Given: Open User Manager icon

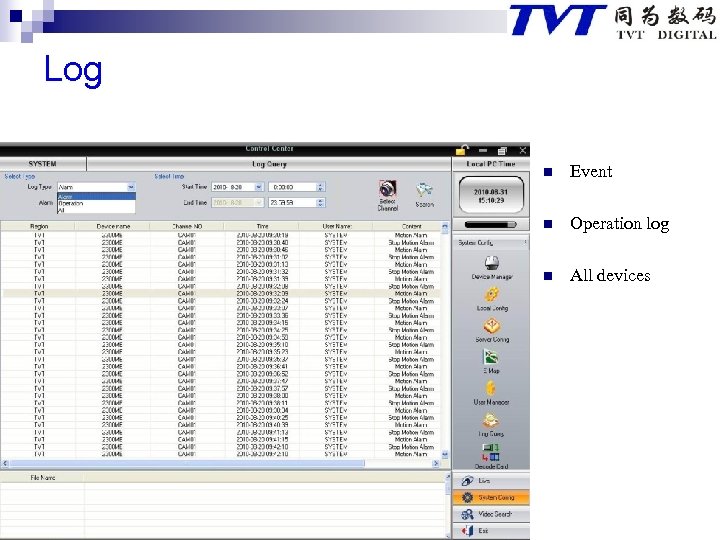Looking at the screenshot, I should click(x=491, y=388).
